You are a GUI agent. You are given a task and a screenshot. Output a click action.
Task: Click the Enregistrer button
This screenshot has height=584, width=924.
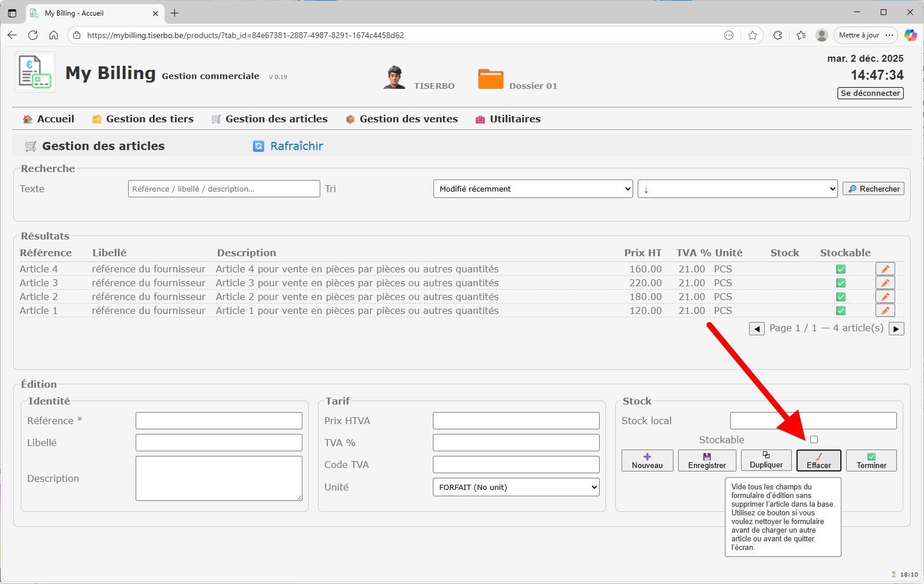pos(707,461)
